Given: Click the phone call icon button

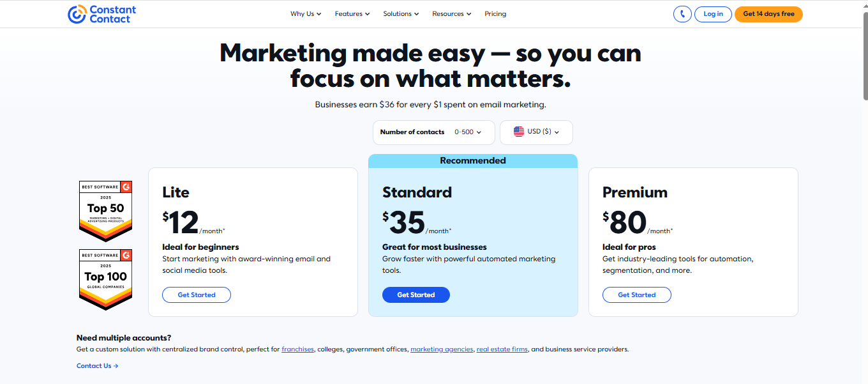Looking at the screenshot, I should [x=682, y=14].
